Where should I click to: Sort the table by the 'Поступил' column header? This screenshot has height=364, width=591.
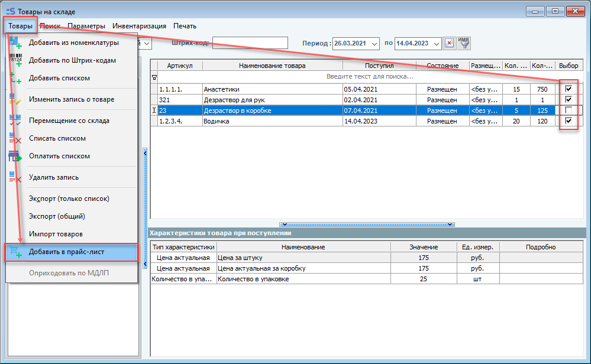379,66
